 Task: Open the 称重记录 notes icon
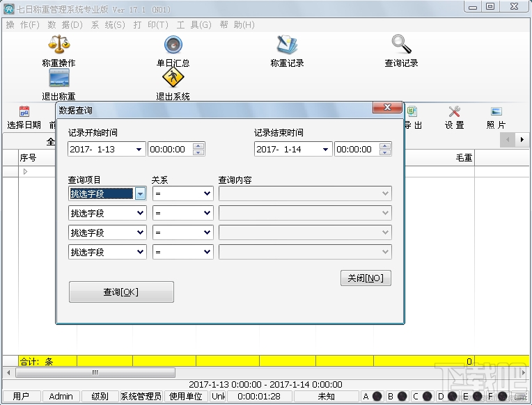tap(287, 45)
